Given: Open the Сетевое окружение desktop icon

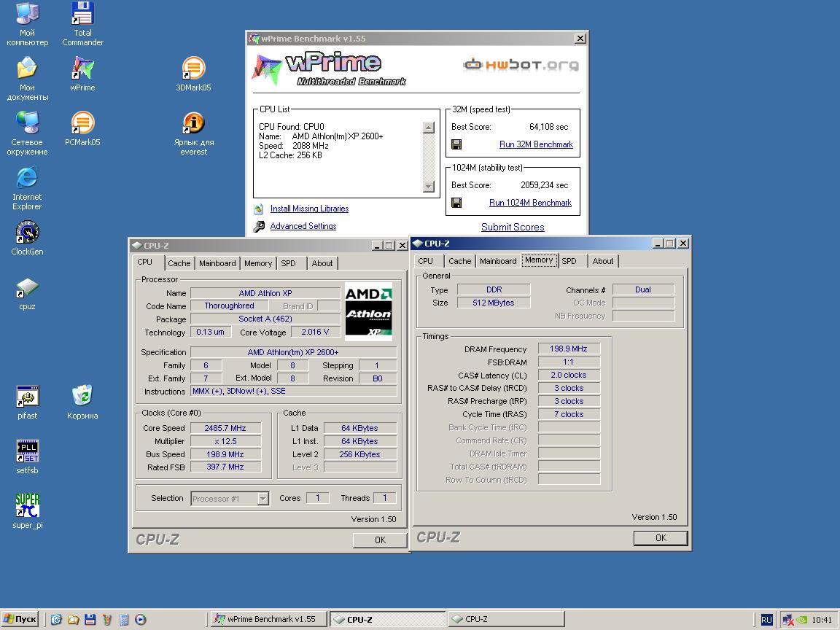Looking at the screenshot, I should [x=27, y=133].
